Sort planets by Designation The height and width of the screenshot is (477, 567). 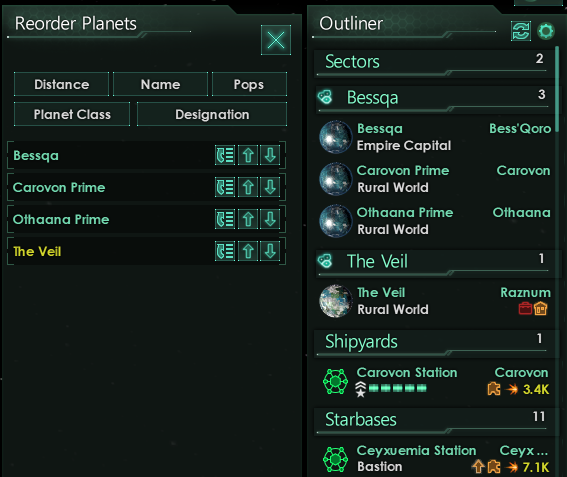point(212,114)
